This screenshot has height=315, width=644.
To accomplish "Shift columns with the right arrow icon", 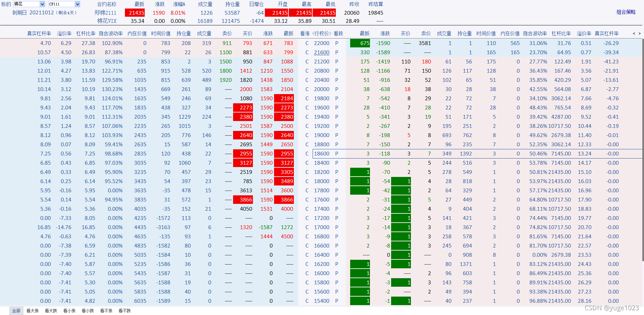I will click(x=640, y=33).
